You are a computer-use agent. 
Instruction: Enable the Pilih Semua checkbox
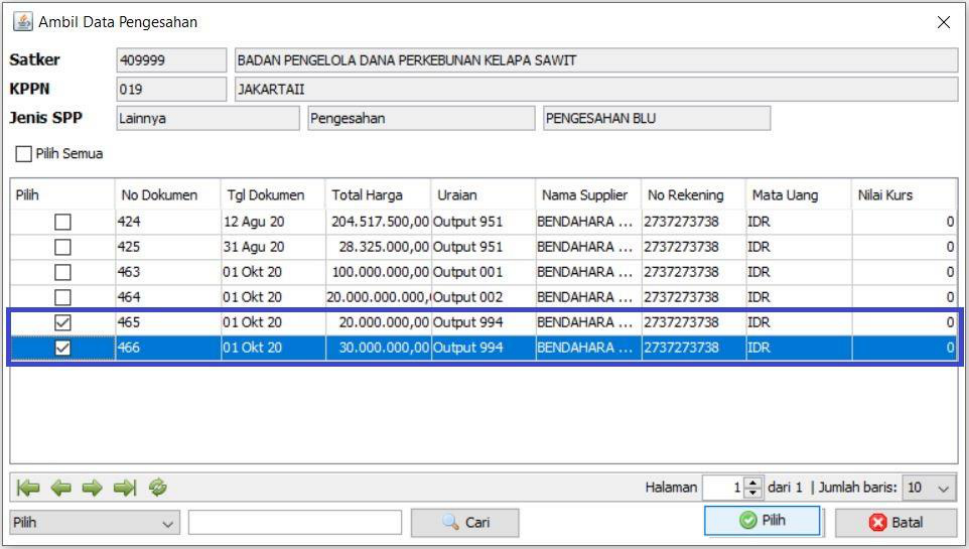click(x=23, y=154)
